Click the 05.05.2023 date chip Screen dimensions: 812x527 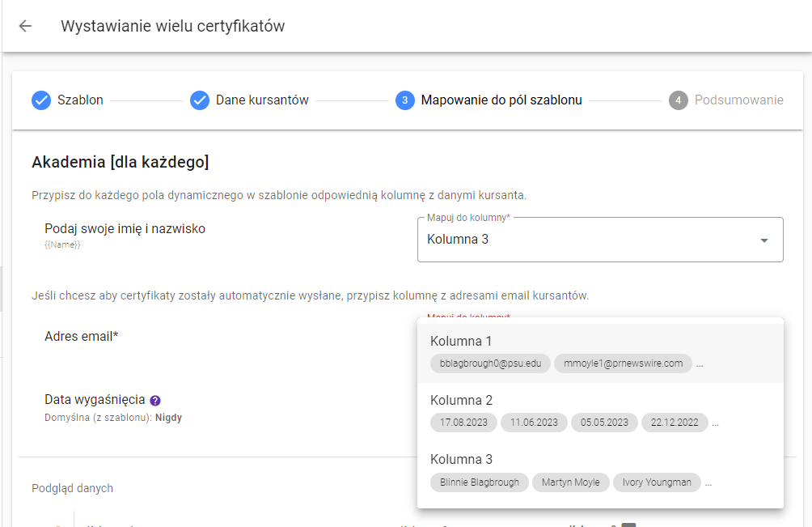[604, 423]
